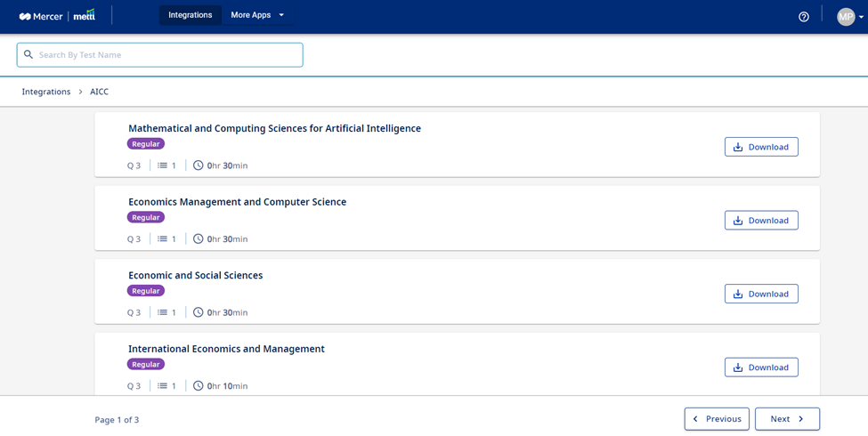This screenshot has height=436, width=868.
Task: Expand the More Apps dropdown
Action: (257, 15)
